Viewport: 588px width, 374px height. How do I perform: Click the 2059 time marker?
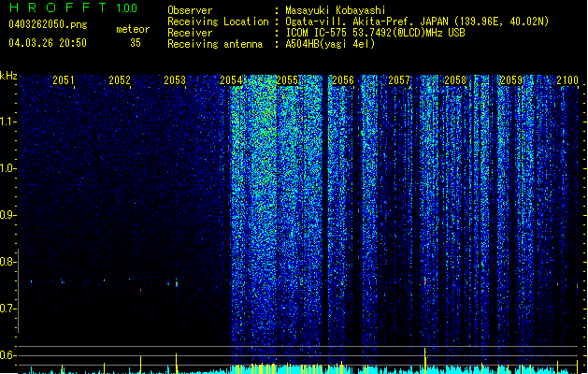point(511,79)
